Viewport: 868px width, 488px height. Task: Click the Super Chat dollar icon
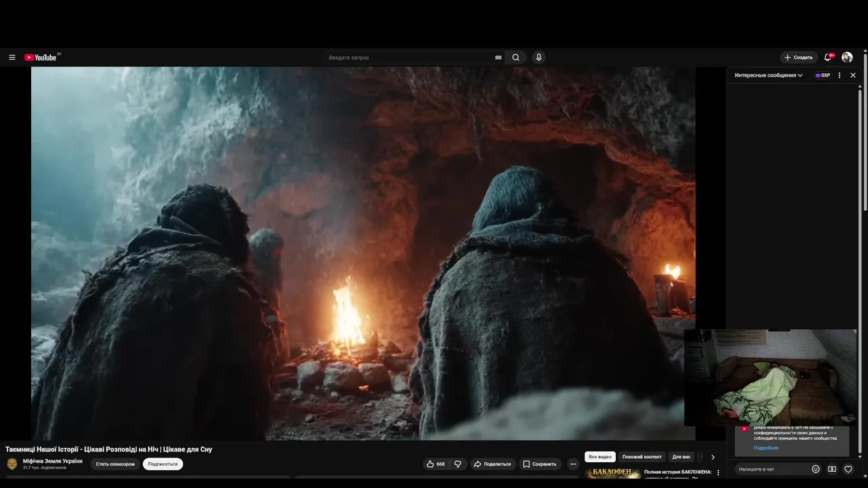832,469
